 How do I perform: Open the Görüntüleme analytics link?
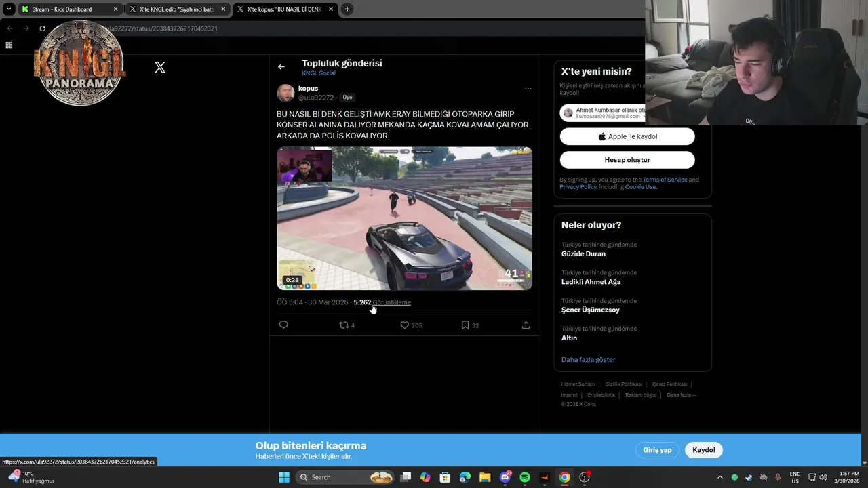pos(391,302)
